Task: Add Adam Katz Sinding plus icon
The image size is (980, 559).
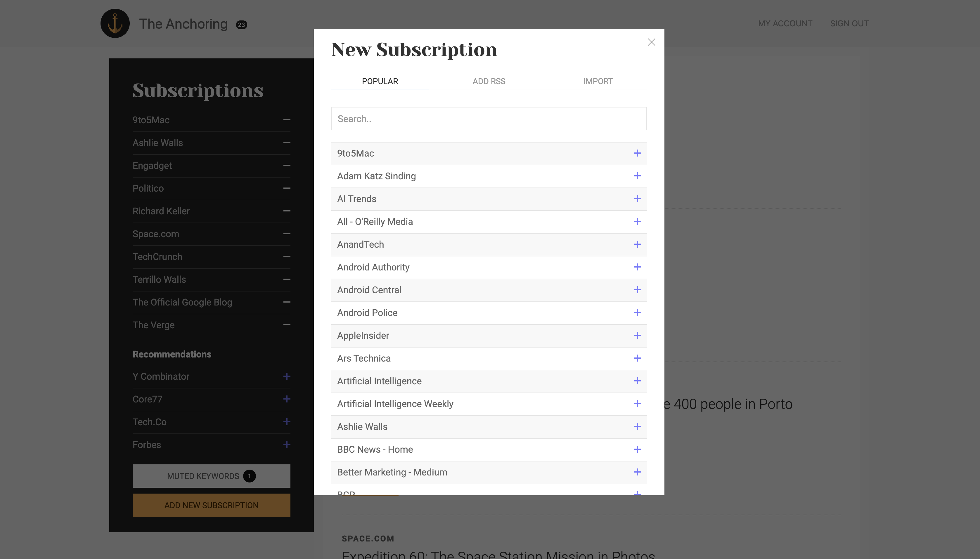Action: [637, 176]
